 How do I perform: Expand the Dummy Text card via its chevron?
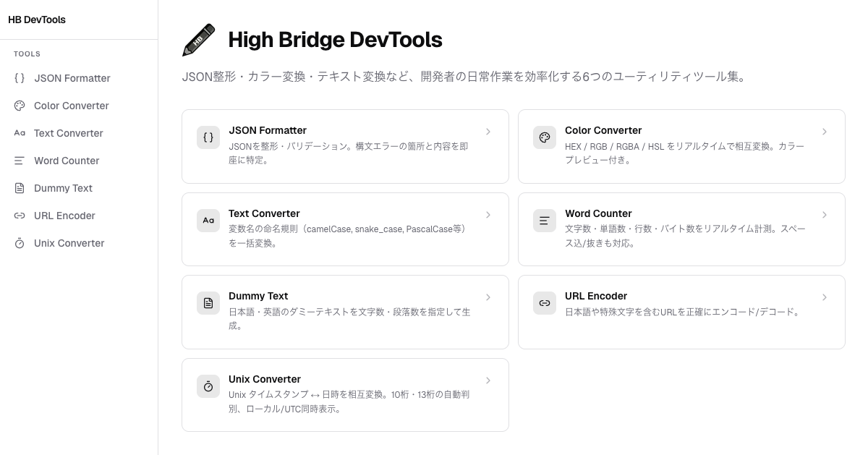tap(488, 297)
